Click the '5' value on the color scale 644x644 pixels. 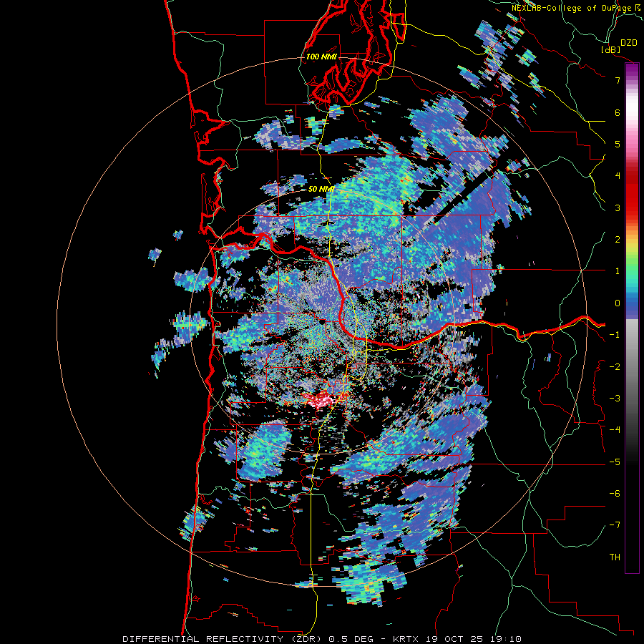point(618,144)
